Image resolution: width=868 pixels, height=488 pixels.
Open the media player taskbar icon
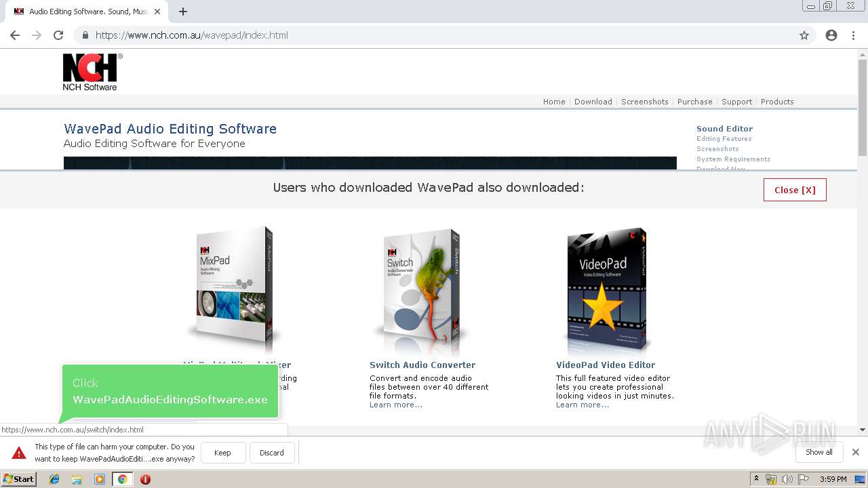[100, 479]
